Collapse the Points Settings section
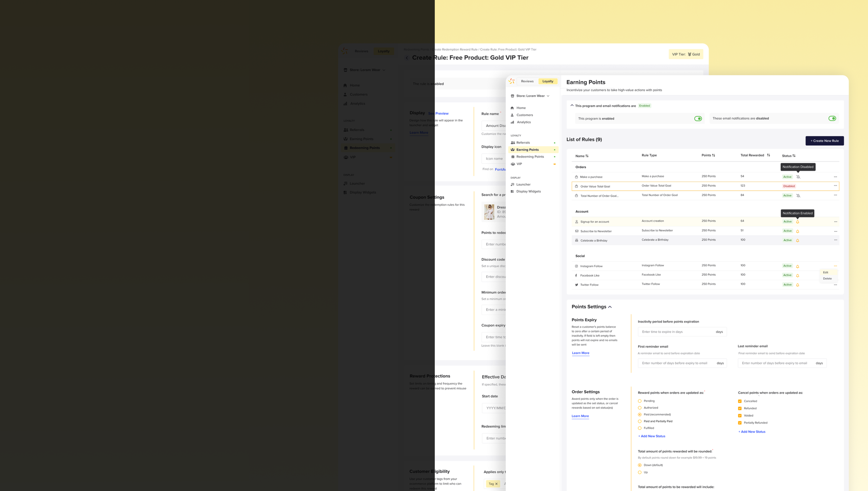This screenshot has height=491, width=868. pos(610,307)
